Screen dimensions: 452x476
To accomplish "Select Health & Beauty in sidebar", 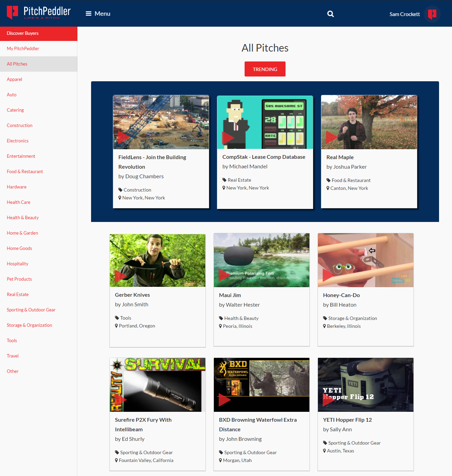I will [x=39, y=218].
